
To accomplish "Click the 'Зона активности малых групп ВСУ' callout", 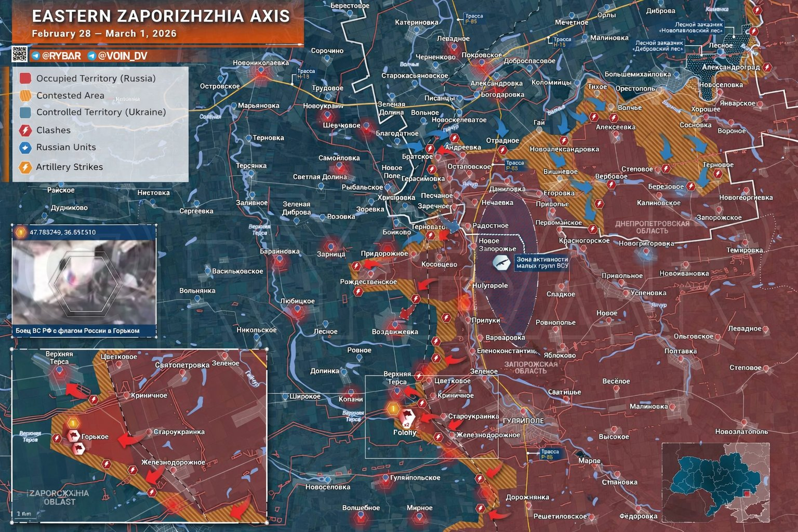I will coord(542,262).
